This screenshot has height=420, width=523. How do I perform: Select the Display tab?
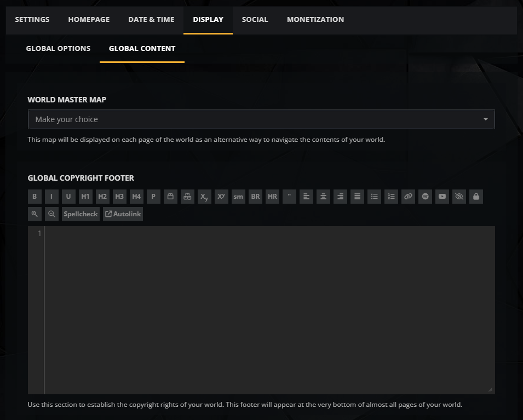click(208, 20)
